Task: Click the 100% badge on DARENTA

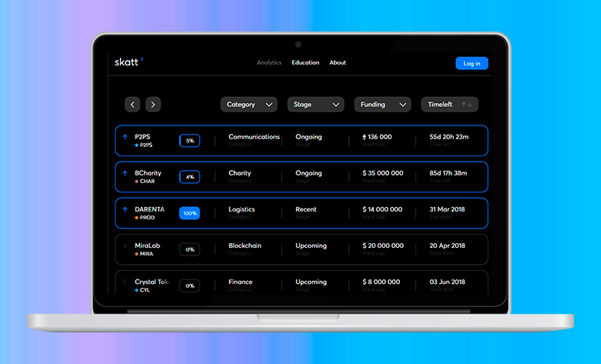Action: 190,213
